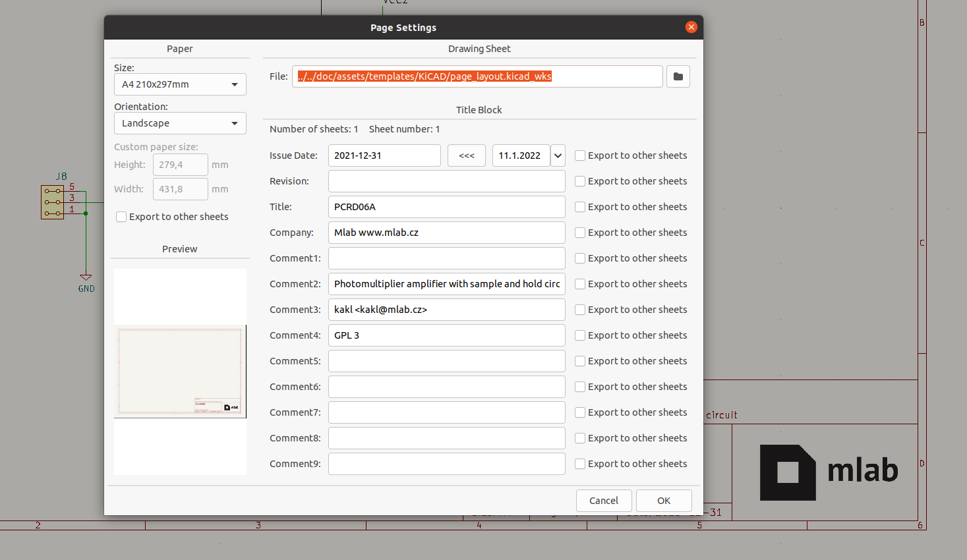
Task: Open the issue date picker dropdown arrow
Action: tap(558, 155)
